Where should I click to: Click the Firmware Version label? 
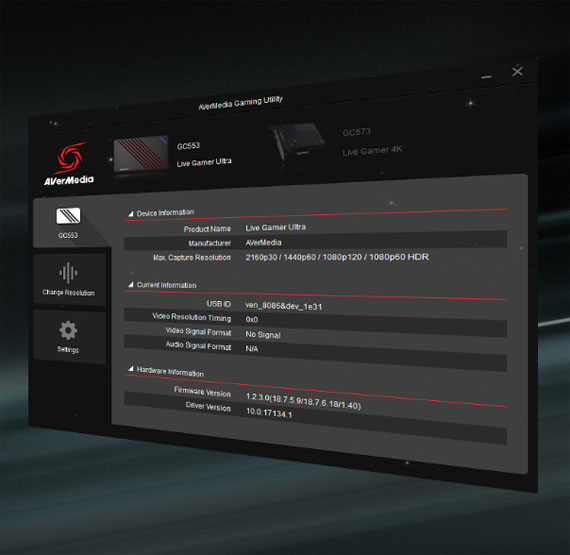[202, 392]
